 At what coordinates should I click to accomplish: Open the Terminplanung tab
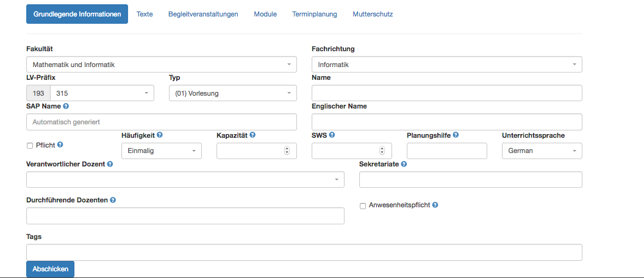315,14
